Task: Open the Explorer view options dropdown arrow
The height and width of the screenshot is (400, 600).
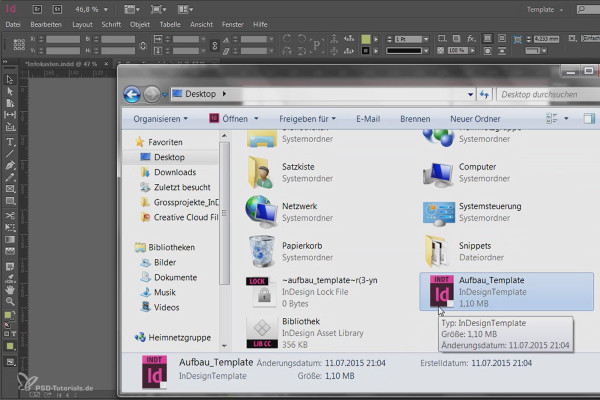Action: coord(566,119)
